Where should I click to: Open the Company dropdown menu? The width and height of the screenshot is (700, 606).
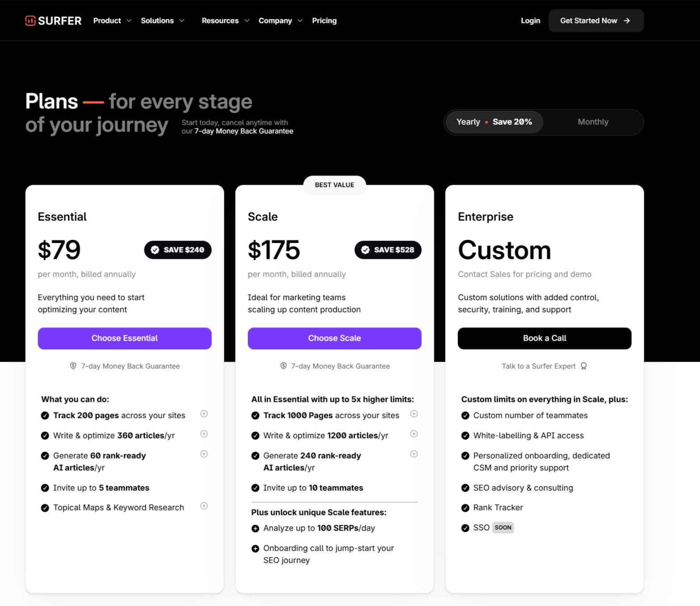tap(280, 21)
